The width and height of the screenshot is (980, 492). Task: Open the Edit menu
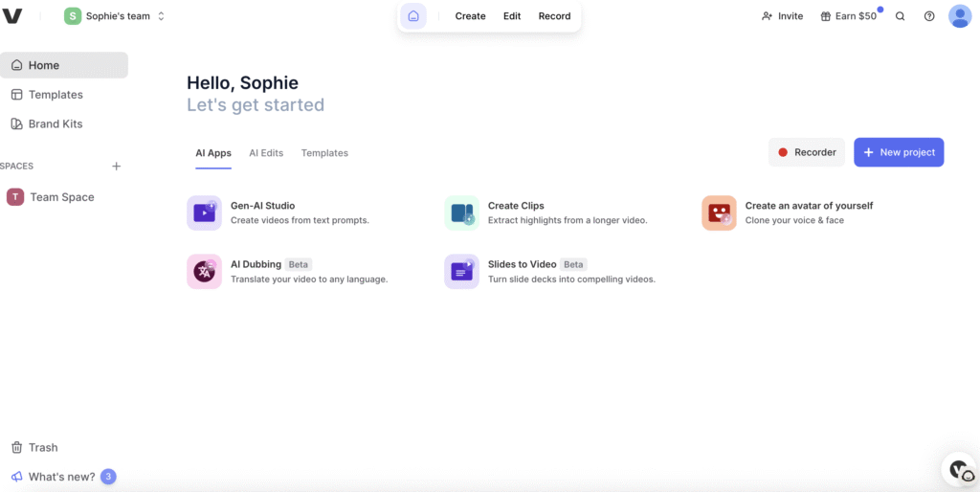pos(512,16)
